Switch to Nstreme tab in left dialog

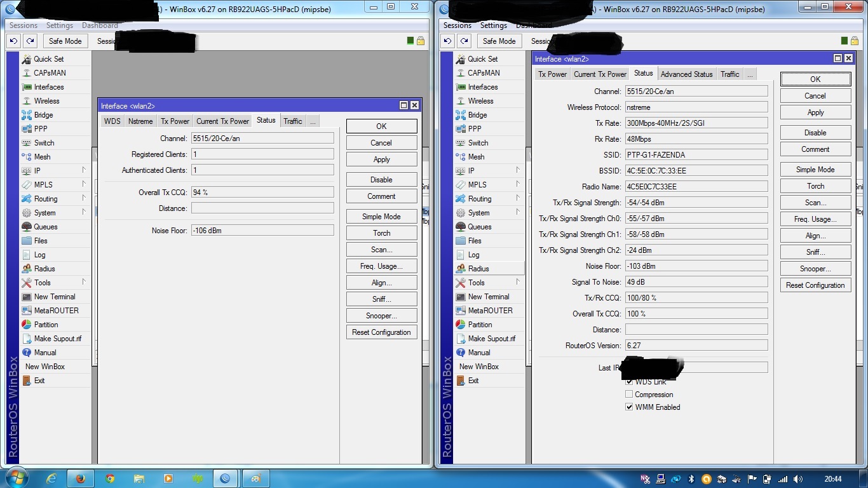click(140, 121)
